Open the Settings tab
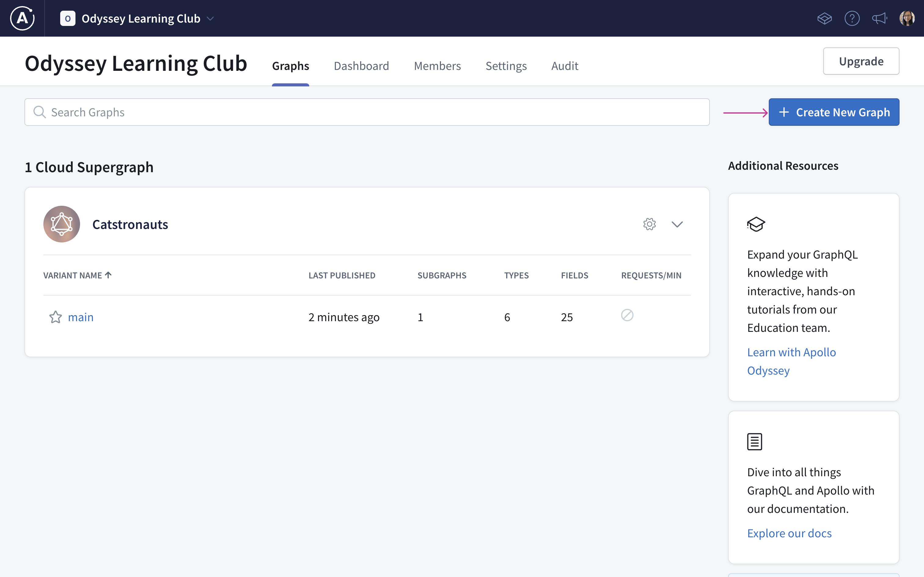924x577 pixels. tap(506, 65)
